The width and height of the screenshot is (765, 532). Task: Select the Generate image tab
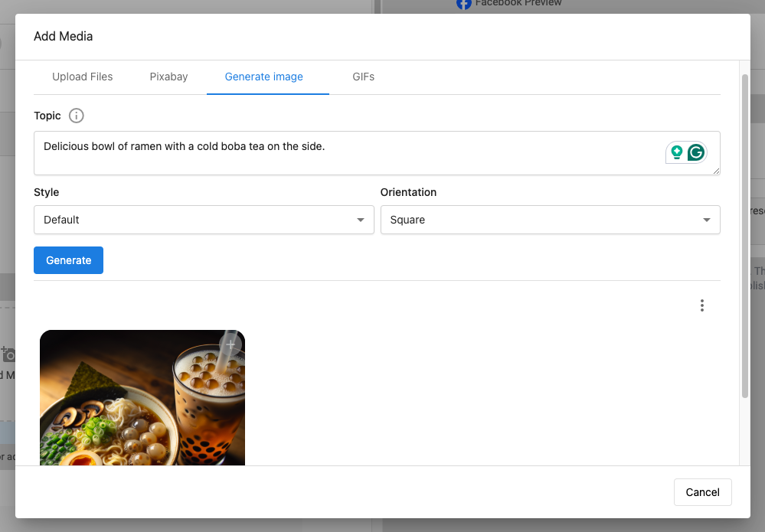(x=263, y=77)
